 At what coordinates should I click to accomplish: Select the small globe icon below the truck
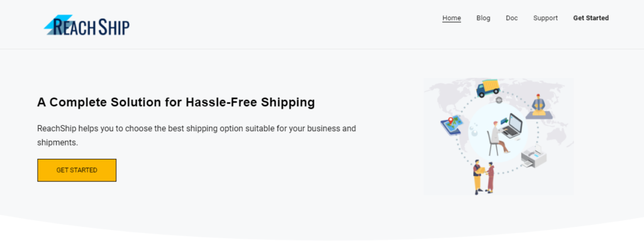tap(499, 100)
